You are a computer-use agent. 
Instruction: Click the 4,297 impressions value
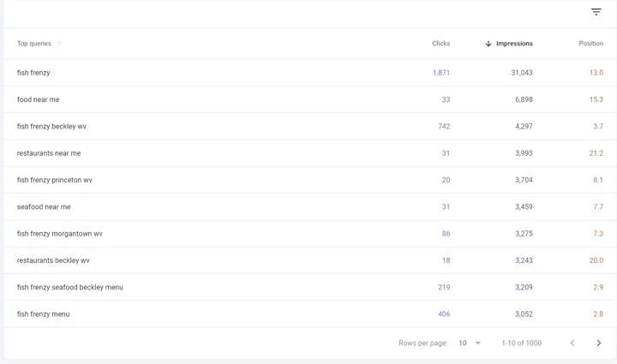(524, 126)
